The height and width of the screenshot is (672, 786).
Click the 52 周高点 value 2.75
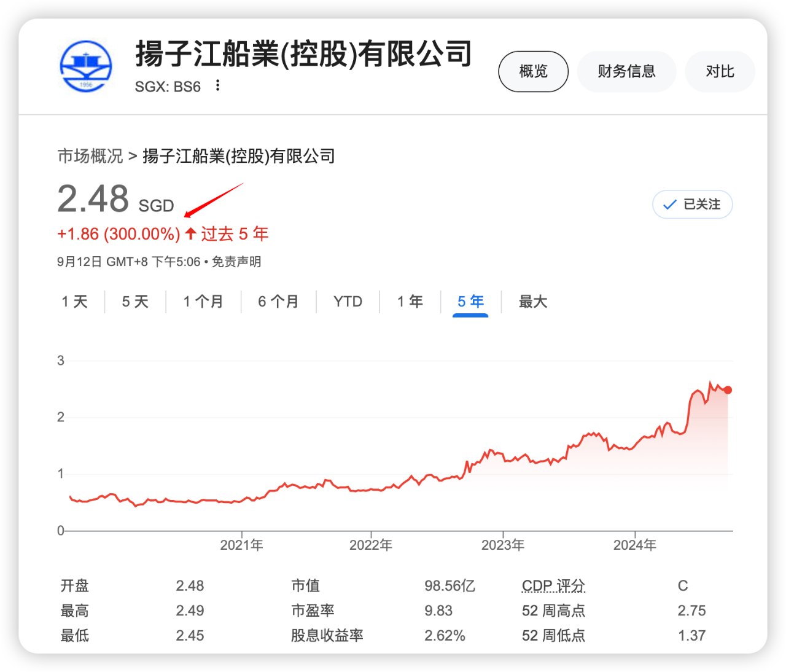691,611
